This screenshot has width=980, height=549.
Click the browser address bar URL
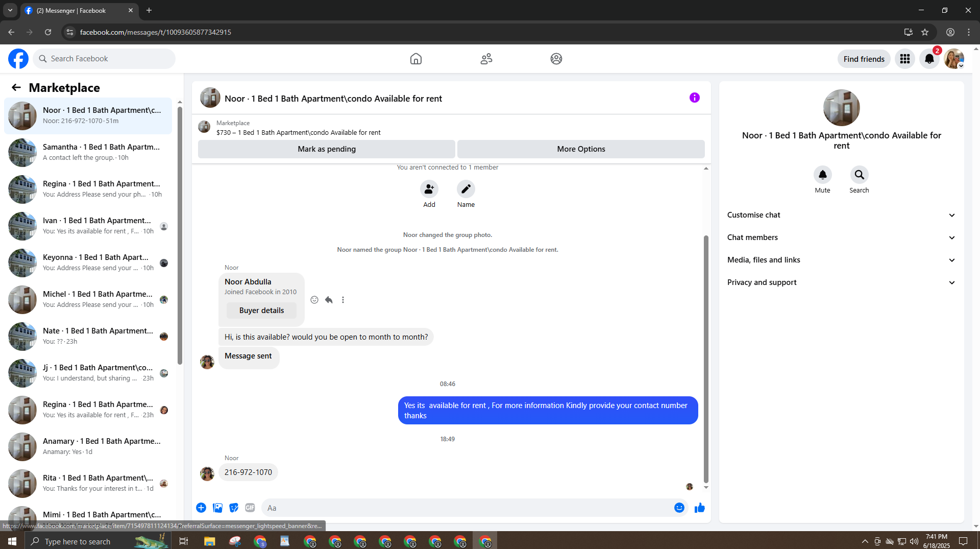[x=156, y=32]
